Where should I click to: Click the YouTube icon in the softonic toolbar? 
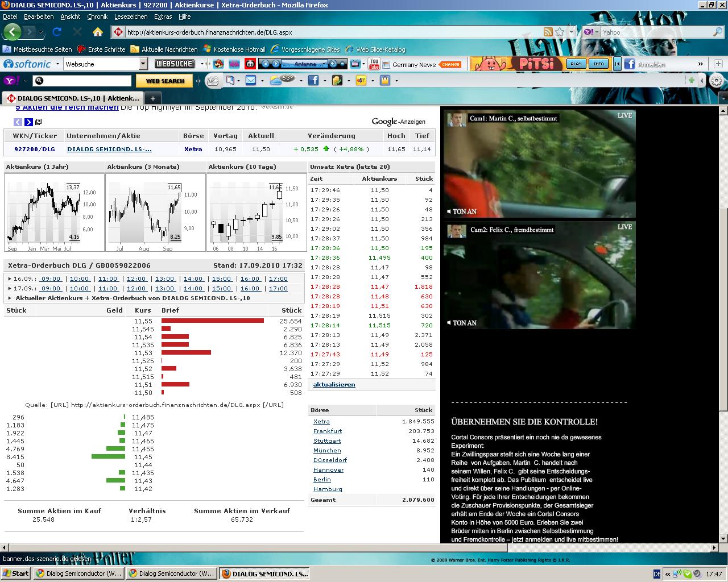[x=374, y=64]
